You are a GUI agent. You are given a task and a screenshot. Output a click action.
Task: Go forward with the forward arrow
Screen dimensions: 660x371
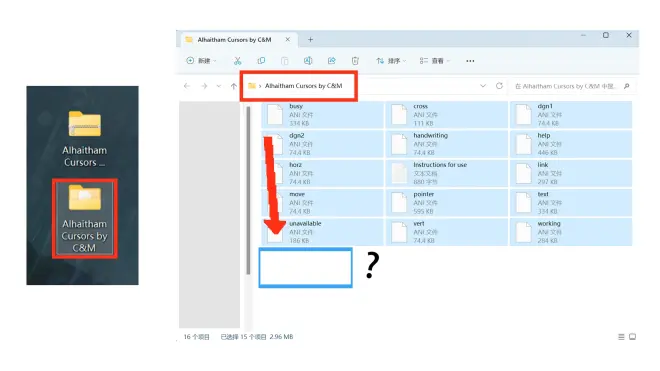coord(204,86)
